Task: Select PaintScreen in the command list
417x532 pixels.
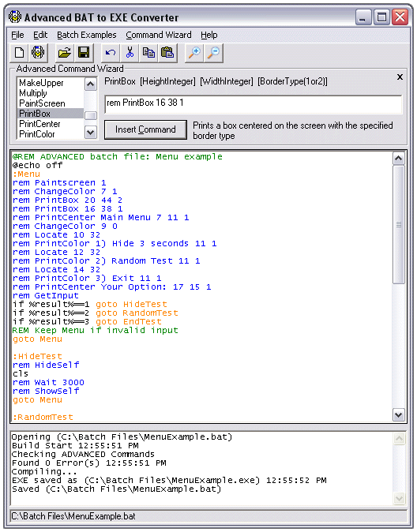Action: point(42,103)
